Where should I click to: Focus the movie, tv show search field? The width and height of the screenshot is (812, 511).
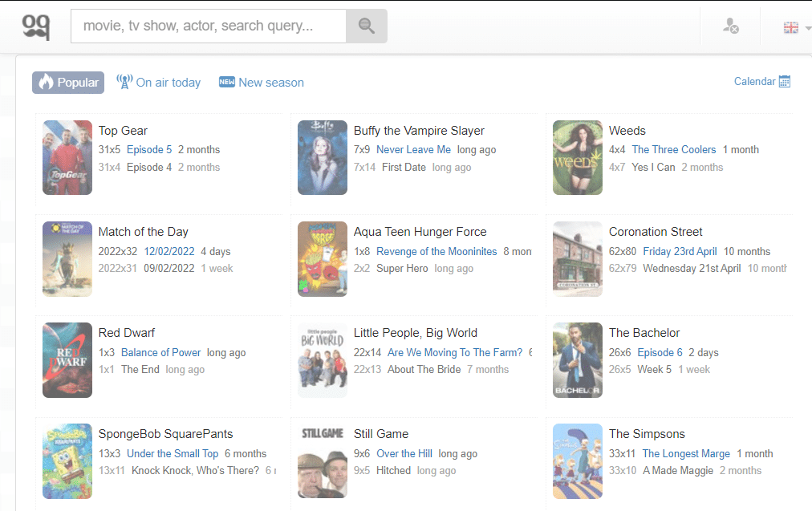[x=208, y=26]
